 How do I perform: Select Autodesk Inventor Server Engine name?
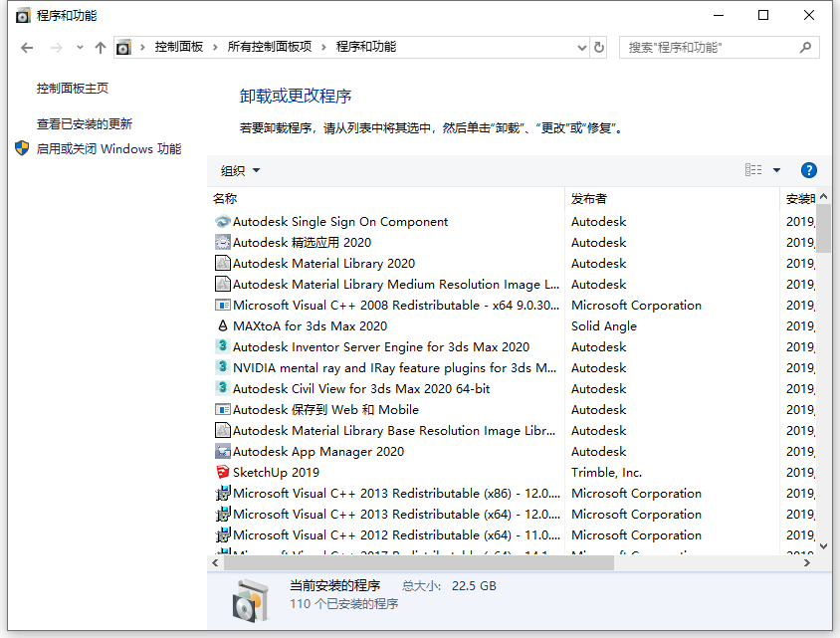[381, 347]
